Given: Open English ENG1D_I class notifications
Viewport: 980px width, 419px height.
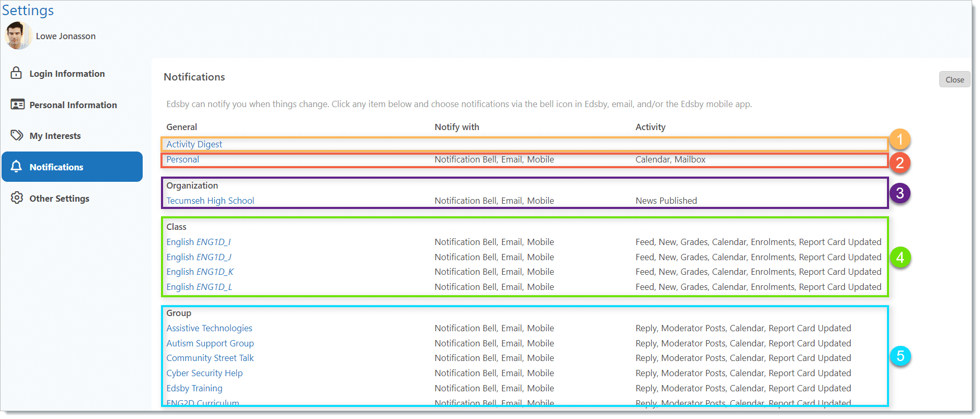Looking at the screenshot, I should tap(198, 242).
